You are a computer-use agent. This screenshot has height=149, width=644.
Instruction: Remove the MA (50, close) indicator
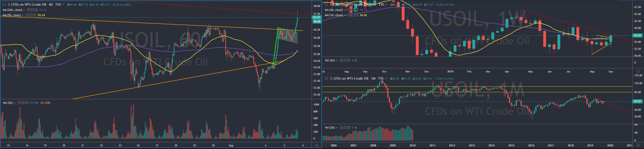point(35,15)
